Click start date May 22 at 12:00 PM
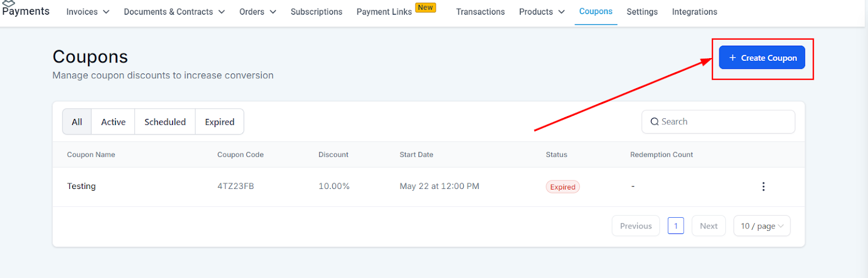Image resolution: width=868 pixels, height=278 pixels. coord(439,186)
